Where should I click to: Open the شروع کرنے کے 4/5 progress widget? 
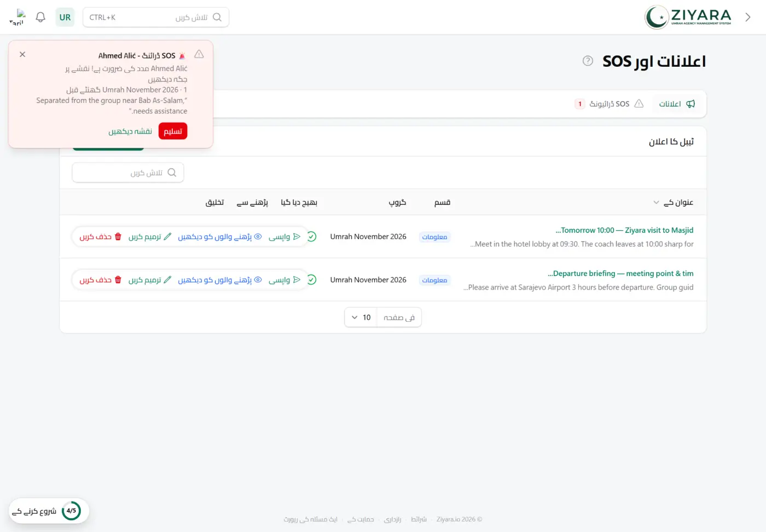pyautogui.click(x=49, y=511)
